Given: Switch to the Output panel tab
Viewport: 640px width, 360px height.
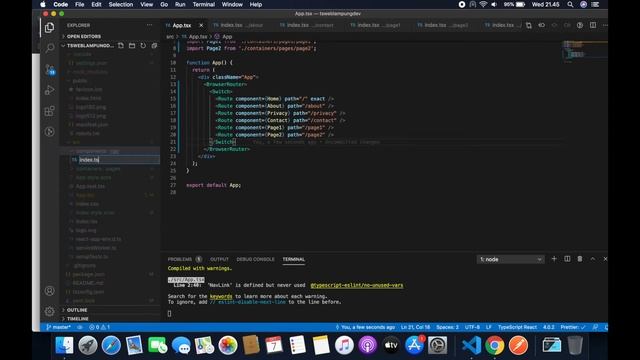Looking at the screenshot, I should [x=219, y=259].
